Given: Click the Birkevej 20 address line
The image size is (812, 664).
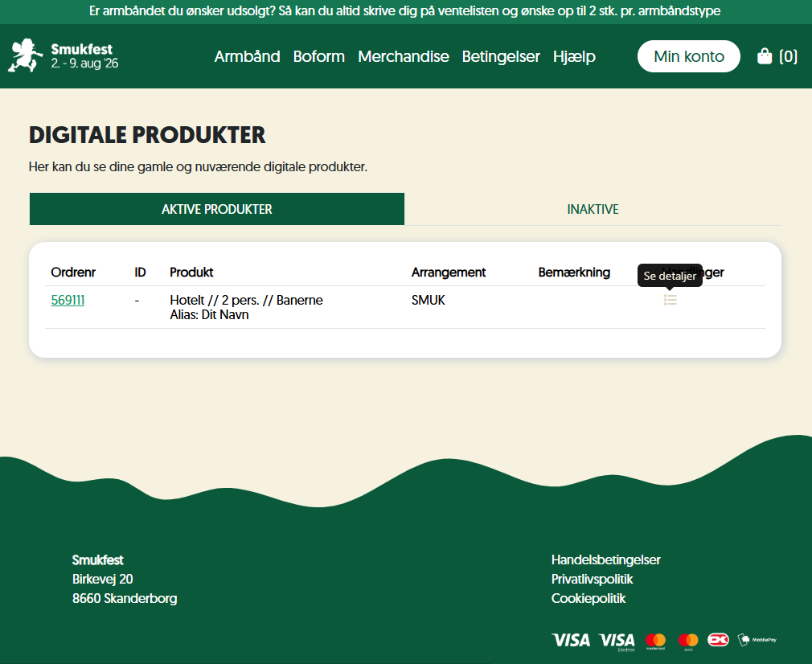Looking at the screenshot, I should 103,579.
